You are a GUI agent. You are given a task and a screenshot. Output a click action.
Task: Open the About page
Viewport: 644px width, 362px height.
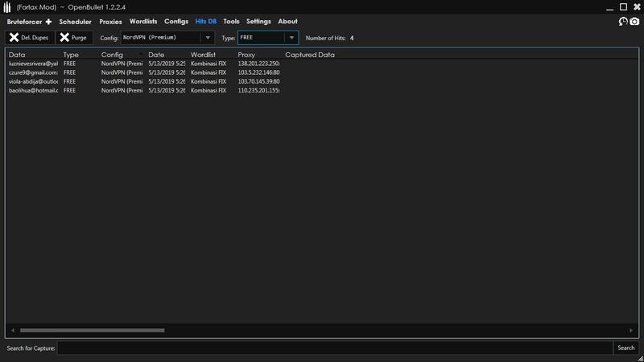[287, 22]
